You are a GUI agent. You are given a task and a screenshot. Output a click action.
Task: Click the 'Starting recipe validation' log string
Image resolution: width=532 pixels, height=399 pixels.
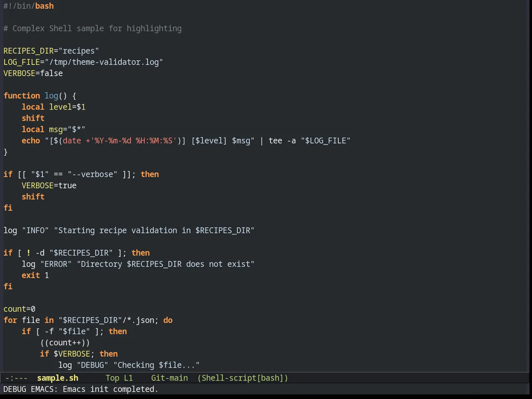(154, 230)
